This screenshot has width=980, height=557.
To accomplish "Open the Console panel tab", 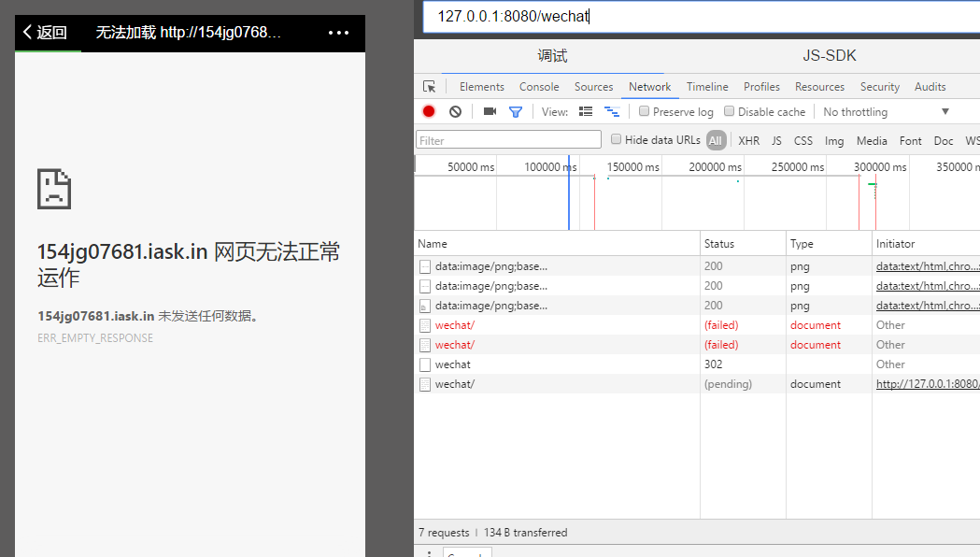I will (539, 87).
